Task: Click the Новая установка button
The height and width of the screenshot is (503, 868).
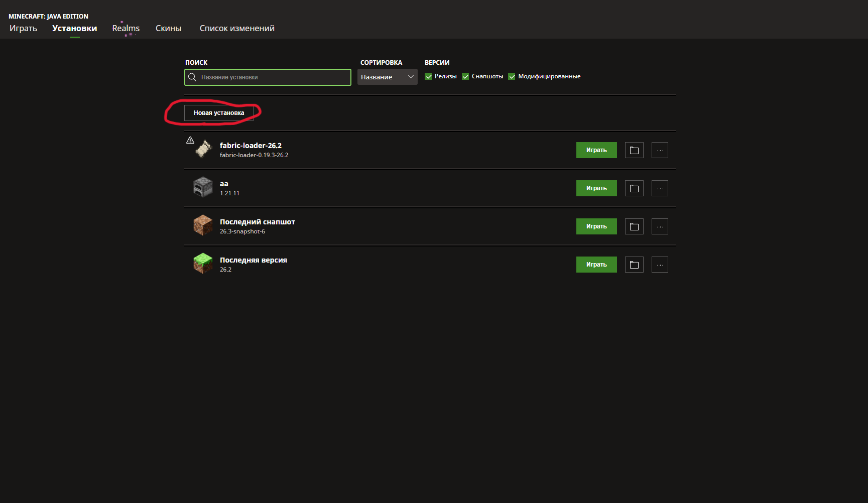Action: point(219,113)
